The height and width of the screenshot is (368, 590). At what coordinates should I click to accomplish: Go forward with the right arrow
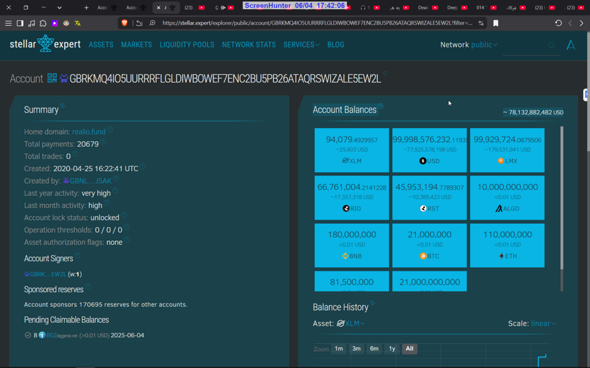pos(581,23)
